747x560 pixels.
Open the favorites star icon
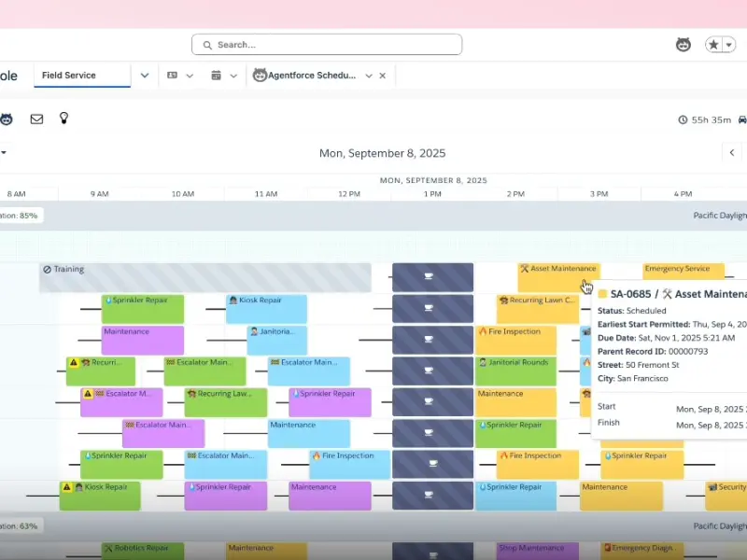[714, 45]
